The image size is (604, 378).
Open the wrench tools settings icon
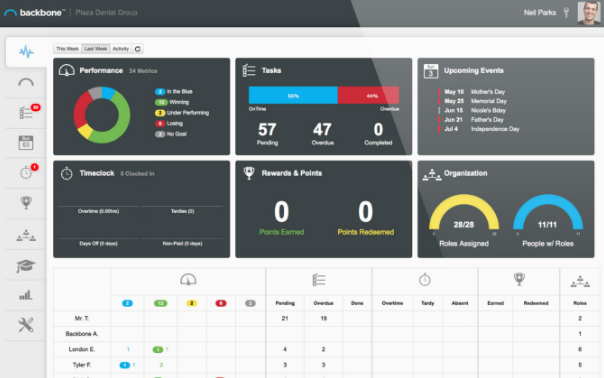tap(26, 325)
